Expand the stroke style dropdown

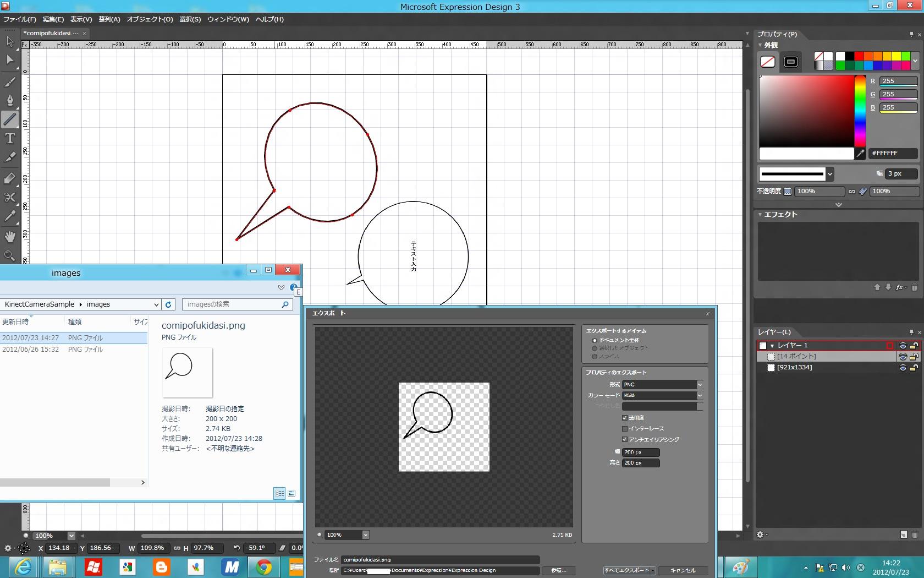click(830, 174)
